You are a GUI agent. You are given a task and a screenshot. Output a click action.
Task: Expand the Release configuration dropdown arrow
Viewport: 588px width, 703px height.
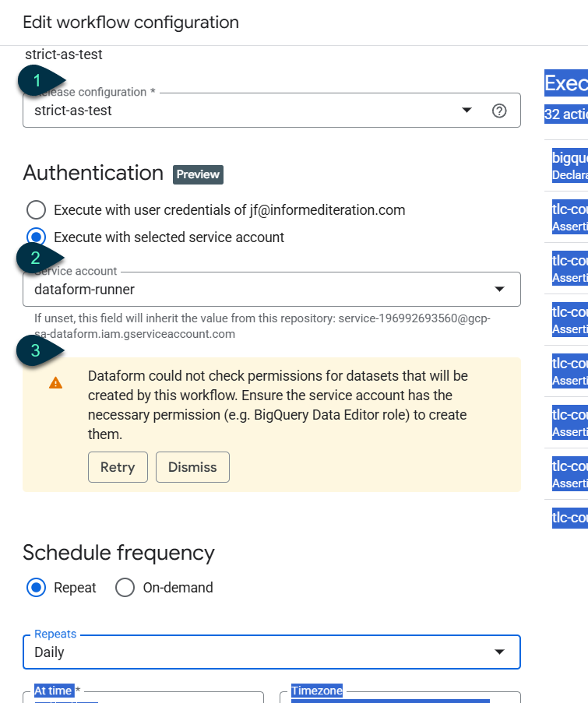(x=467, y=111)
